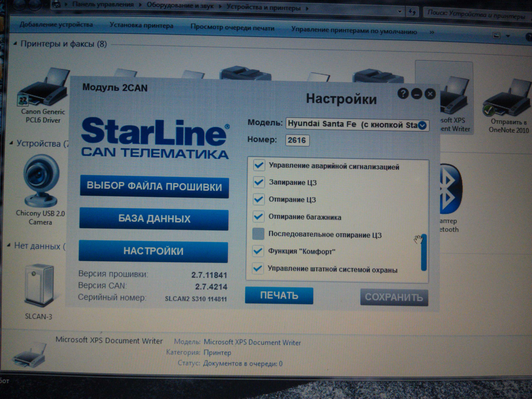Open the view options icon in toolbar

[496, 36]
